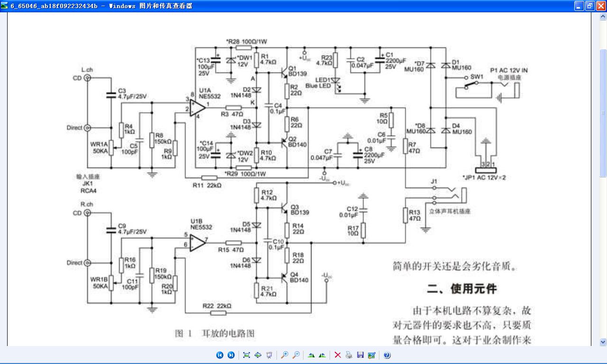Click the vertical scrollbar down arrow
Screen dimensions: 607x364
click(603, 342)
